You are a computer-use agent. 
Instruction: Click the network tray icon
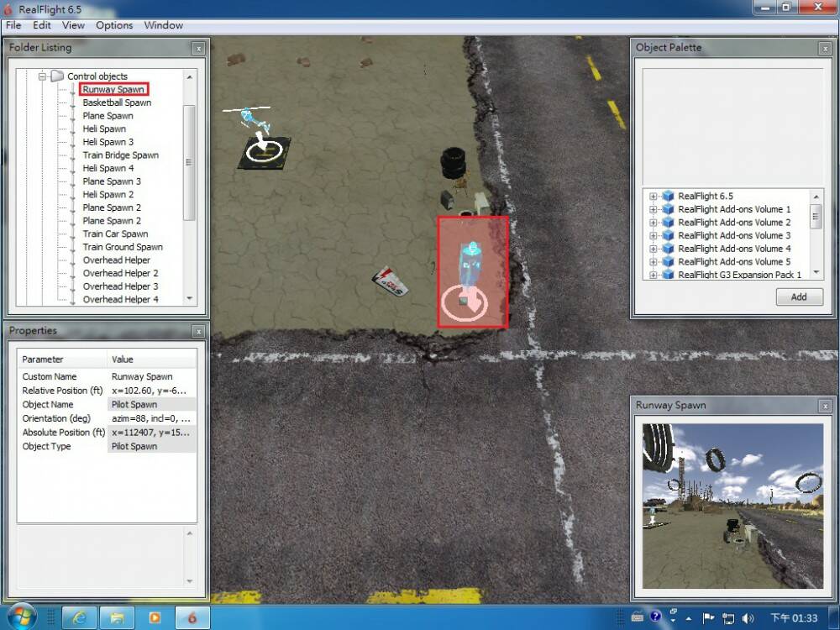tap(728, 618)
